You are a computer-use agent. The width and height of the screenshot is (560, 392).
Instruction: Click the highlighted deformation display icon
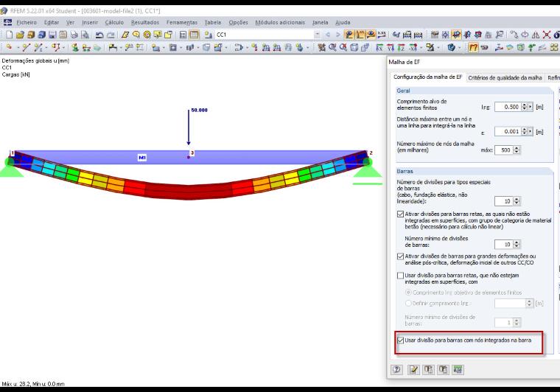473,47
